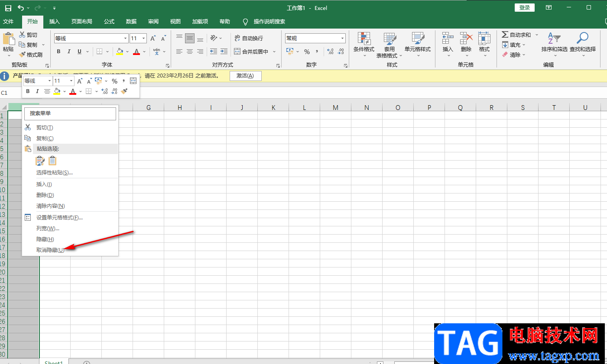Open the font name dropdown (等线) in the ribbon

point(125,39)
